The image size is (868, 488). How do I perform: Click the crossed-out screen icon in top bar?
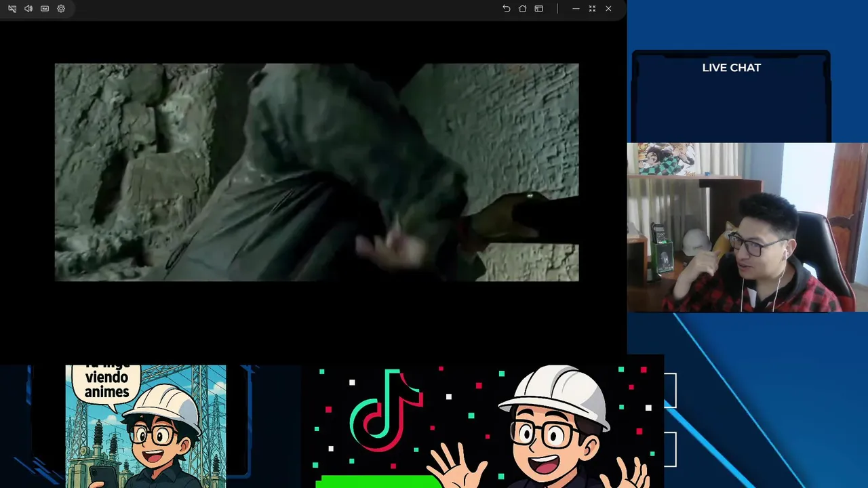12,9
